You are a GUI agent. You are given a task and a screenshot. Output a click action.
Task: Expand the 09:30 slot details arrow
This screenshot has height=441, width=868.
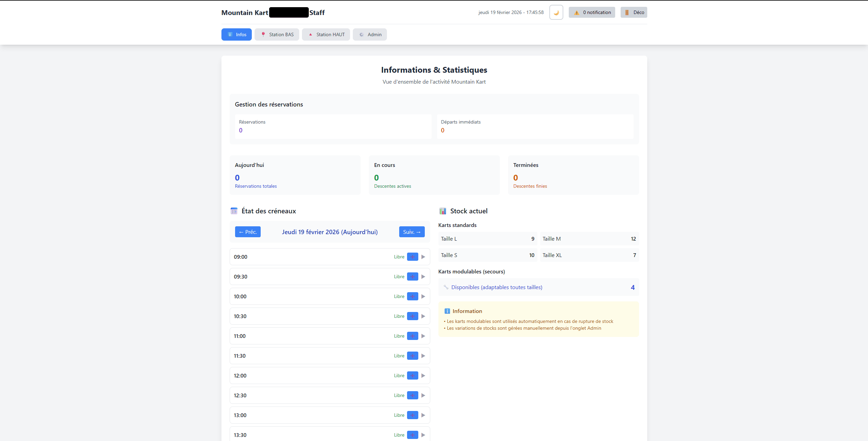pos(423,276)
